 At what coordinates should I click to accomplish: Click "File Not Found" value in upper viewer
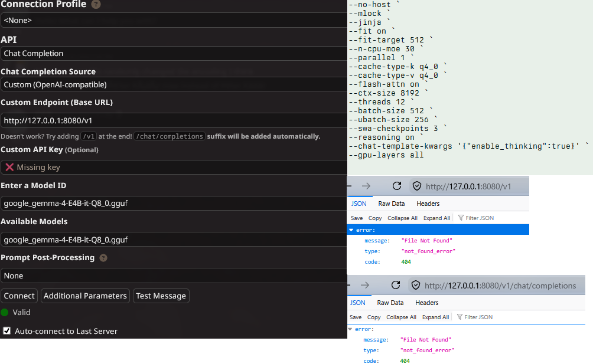427,241
